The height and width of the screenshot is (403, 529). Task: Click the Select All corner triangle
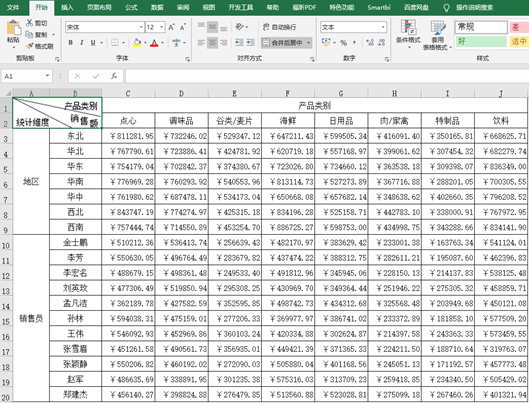tap(7, 93)
